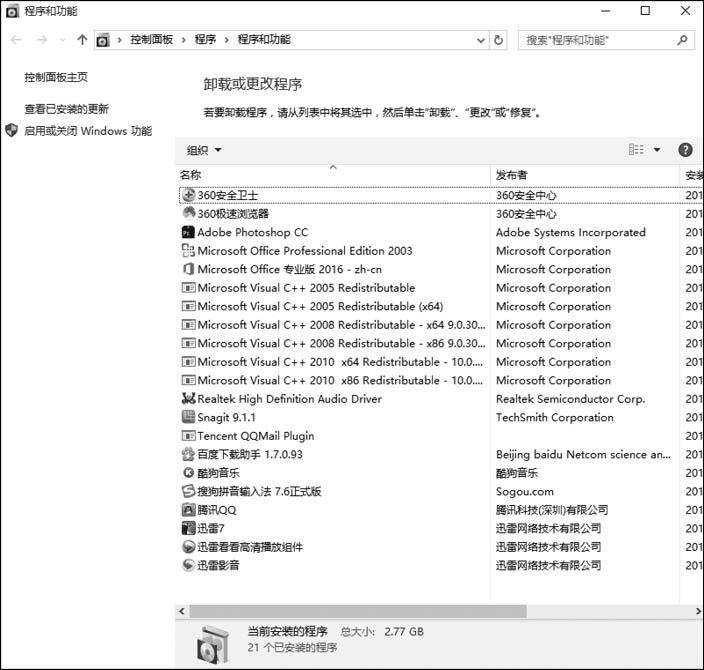Click the 腾讯QQ program icon
Screen dimensions: 704x670
coord(188,510)
